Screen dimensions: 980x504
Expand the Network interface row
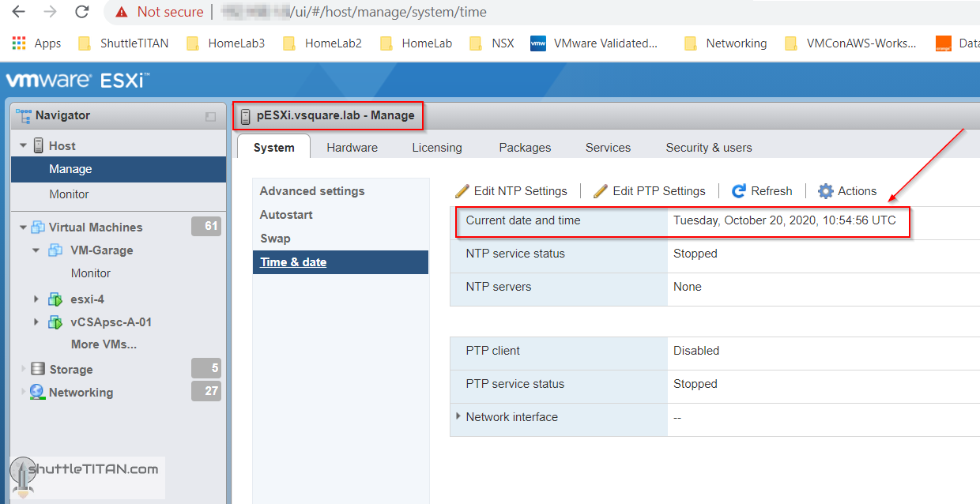[459, 416]
